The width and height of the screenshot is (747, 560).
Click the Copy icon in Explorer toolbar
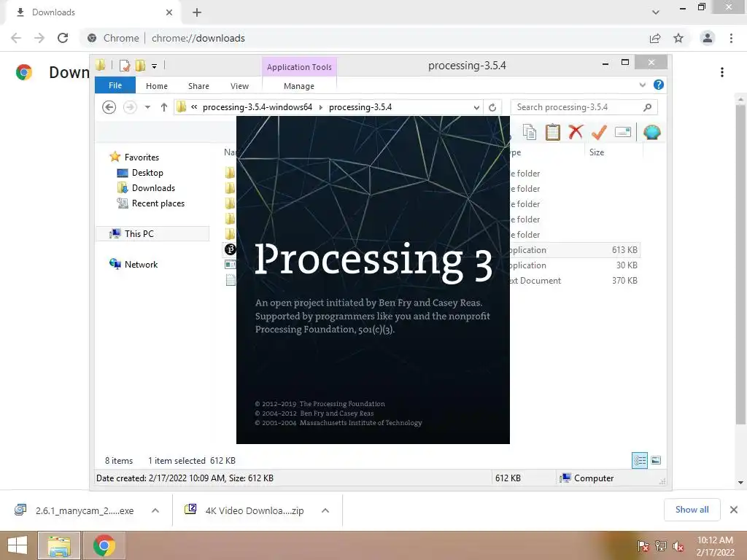(530, 132)
